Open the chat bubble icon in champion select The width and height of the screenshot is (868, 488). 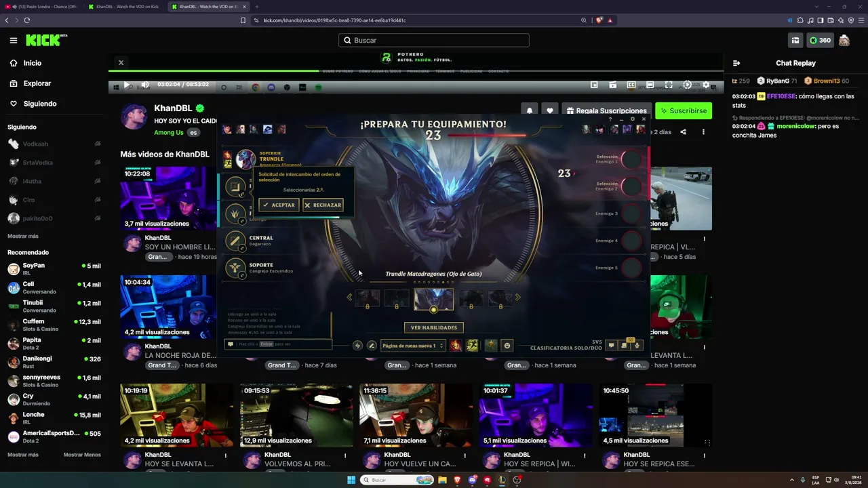point(611,346)
